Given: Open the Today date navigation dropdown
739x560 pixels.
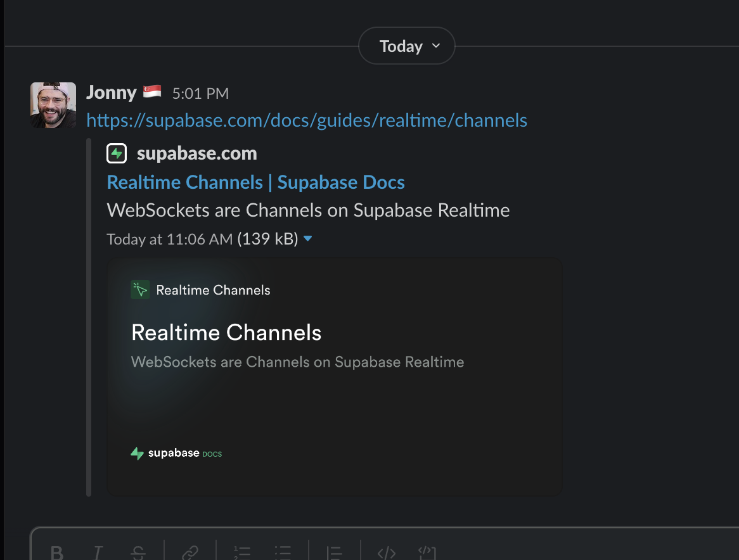Looking at the screenshot, I should [x=406, y=46].
